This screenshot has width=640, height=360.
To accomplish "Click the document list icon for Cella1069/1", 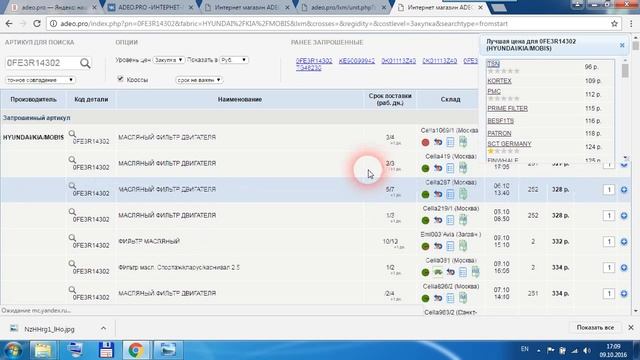I will coord(450,142).
